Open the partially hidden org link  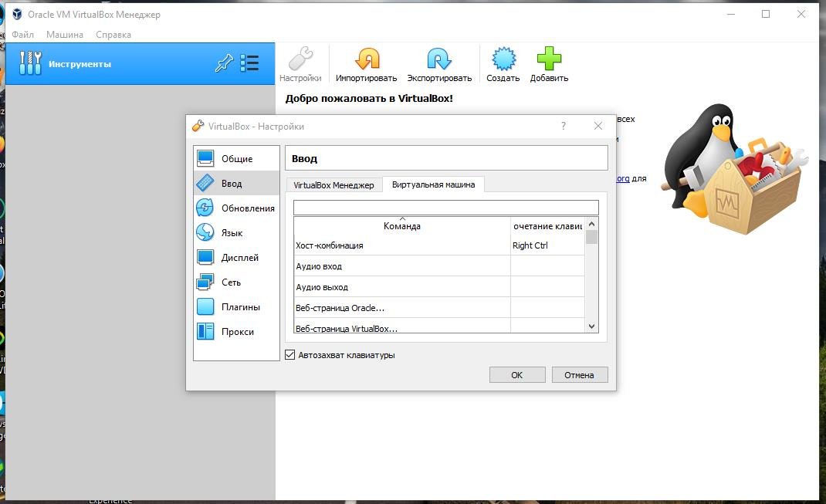pyautogui.click(x=623, y=178)
